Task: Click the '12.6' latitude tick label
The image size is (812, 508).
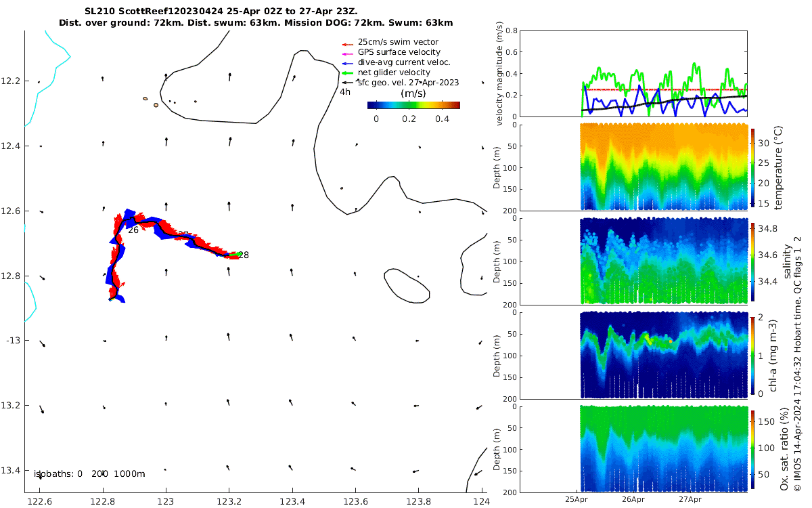Action: click(10, 211)
